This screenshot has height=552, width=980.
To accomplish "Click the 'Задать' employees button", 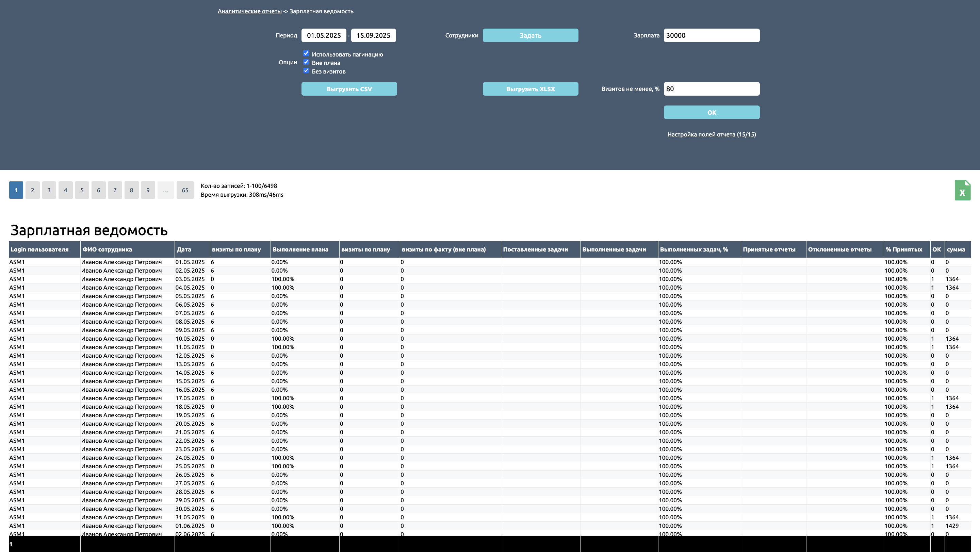I will [x=530, y=35].
